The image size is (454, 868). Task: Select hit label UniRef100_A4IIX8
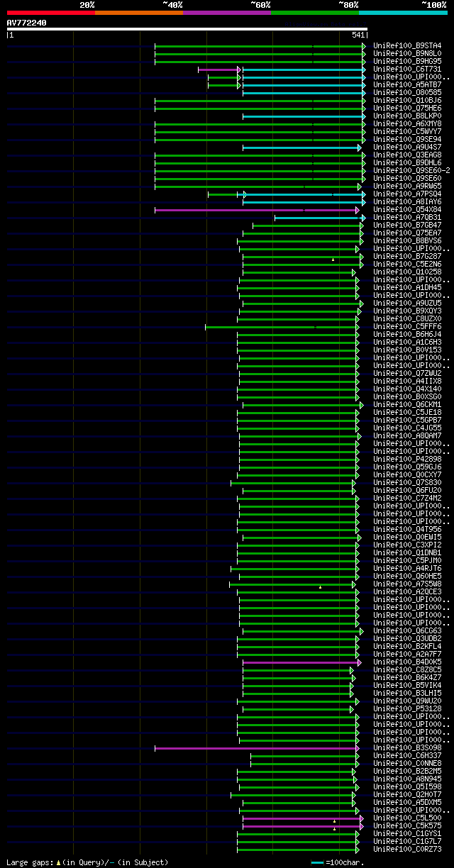(x=407, y=382)
